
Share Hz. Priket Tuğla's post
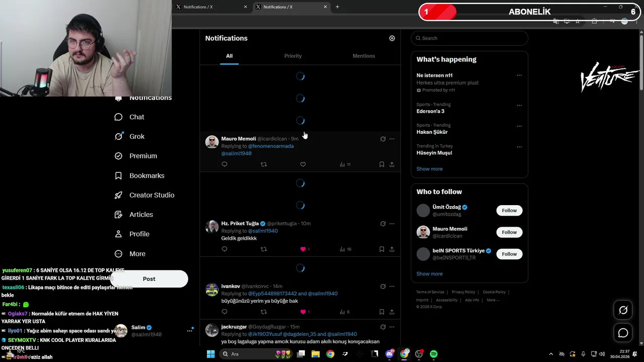(x=392, y=249)
